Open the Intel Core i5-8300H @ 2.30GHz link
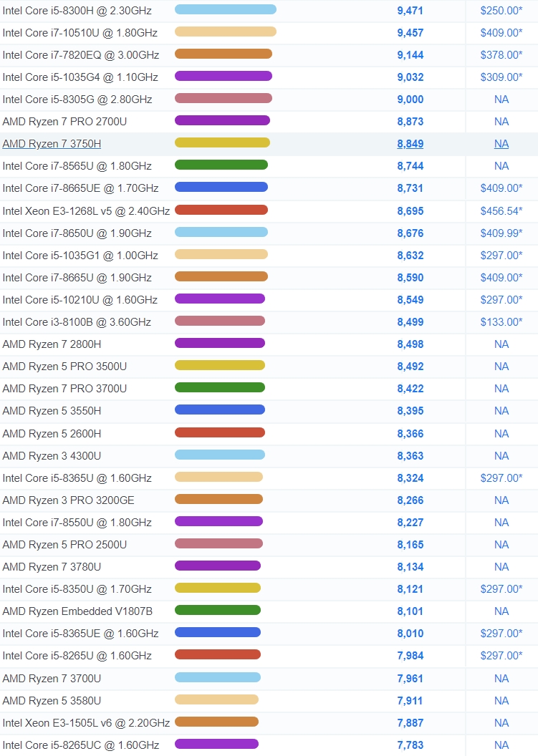The width and height of the screenshot is (538, 756). (x=77, y=11)
